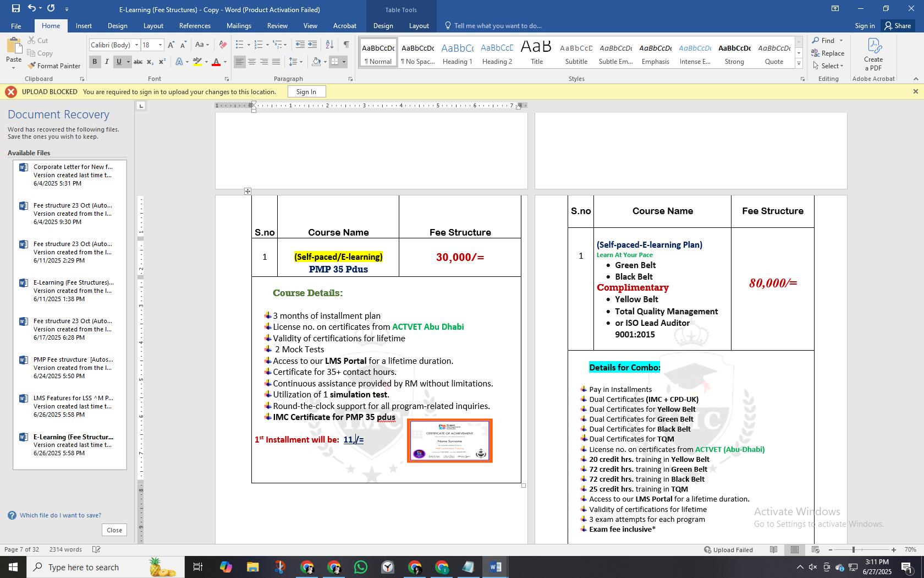Viewport: 924px width, 578px height.
Task: Toggle Bold formatting
Action: coord(95,62)
